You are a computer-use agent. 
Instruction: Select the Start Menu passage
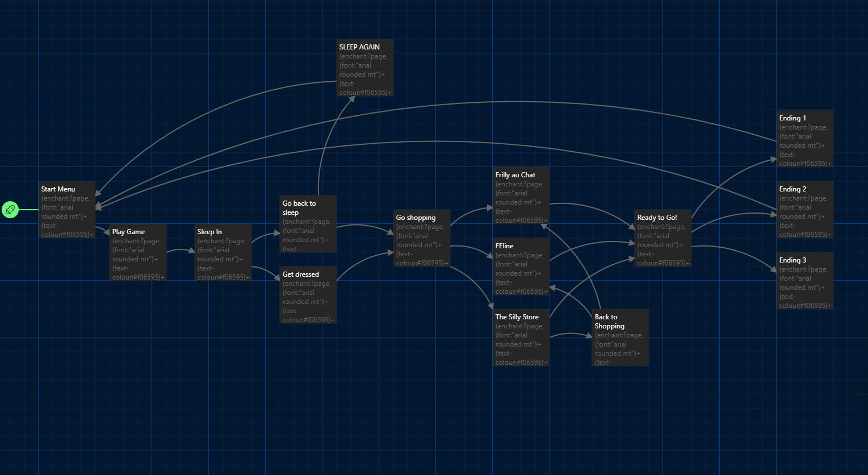[67, 210]
